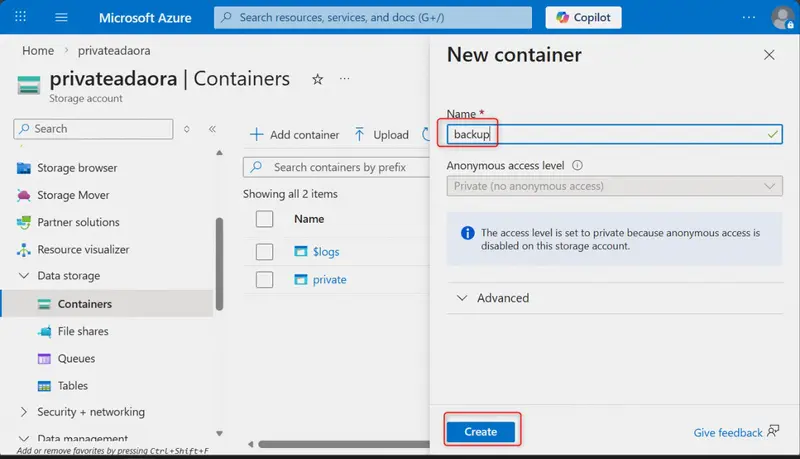Viewport: 800px width, 459px height.
Task: Open the private container
Action: pyautogui.click(x=330, y=279)
